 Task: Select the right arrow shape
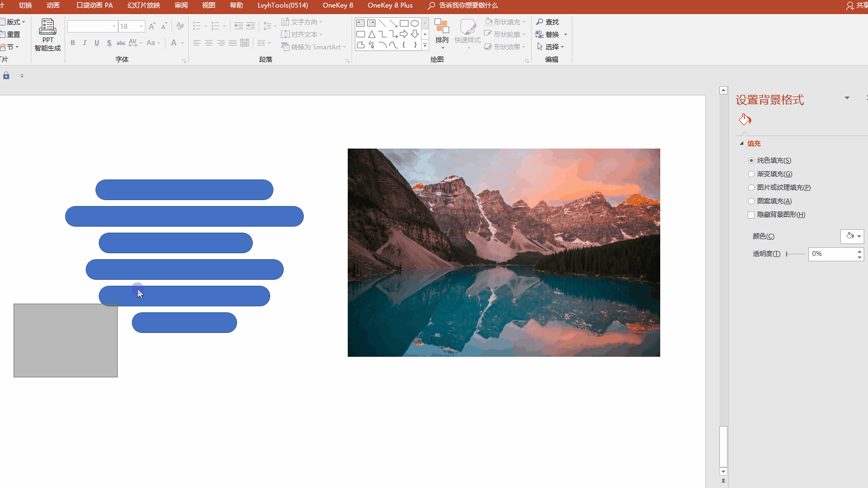coord(404,34)
